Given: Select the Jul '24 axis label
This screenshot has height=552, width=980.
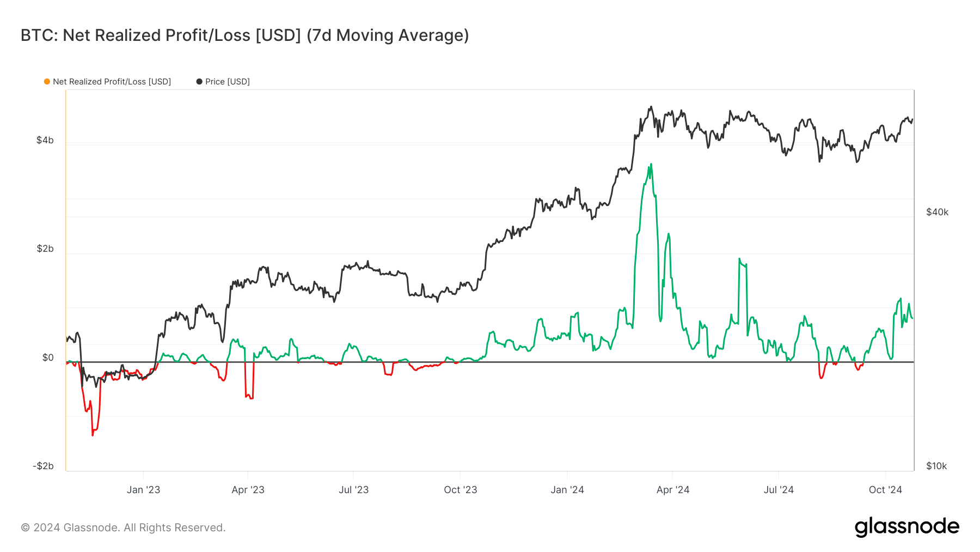Looking at the screenshot, I should coord(779,490).
